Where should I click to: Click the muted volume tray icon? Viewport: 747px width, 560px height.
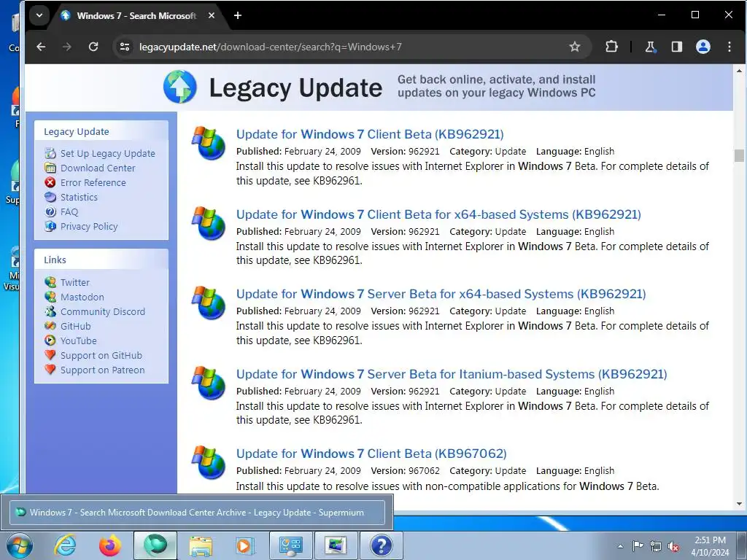click(673, 546)
